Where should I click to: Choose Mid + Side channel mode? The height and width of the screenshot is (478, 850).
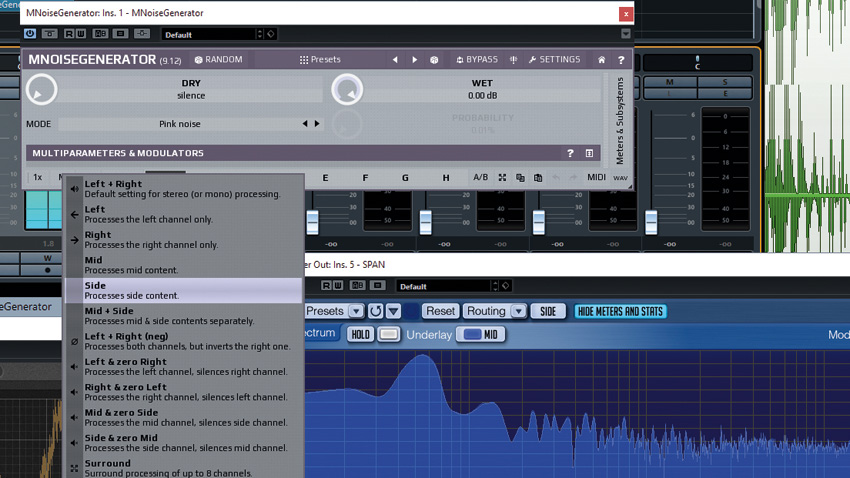tap(184, 316)
